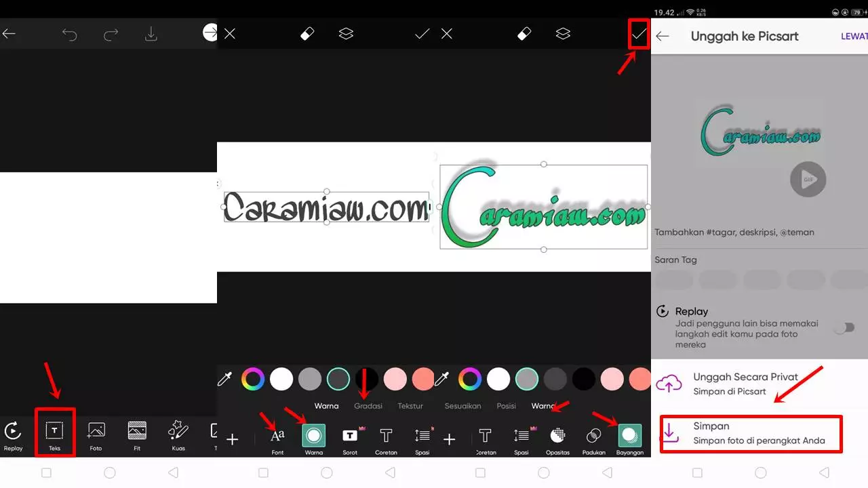Select the eraser on the green-text screen

(x=524, y=33)
